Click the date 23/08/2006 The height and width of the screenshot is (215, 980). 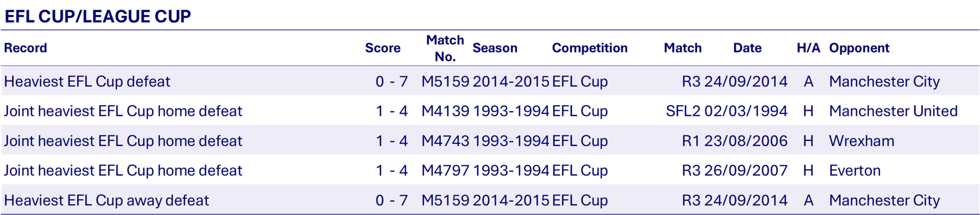click(746, 140)
